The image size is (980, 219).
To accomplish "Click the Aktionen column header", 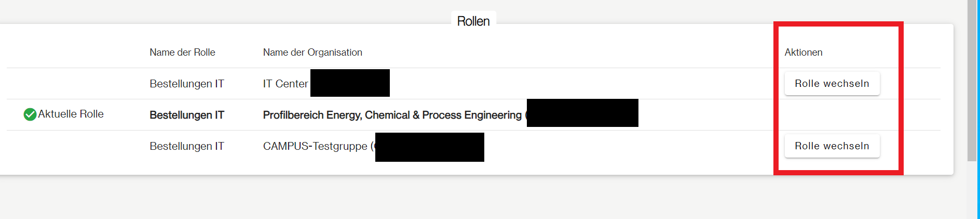I will tap(803, 53).
